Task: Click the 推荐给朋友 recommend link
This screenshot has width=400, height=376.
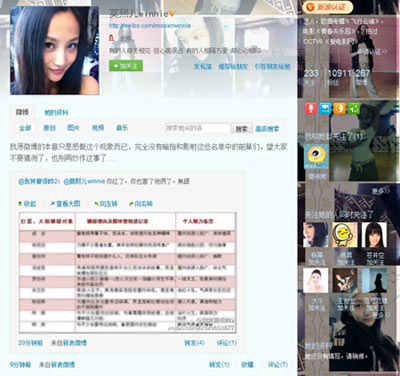Action: coord(233,66)
